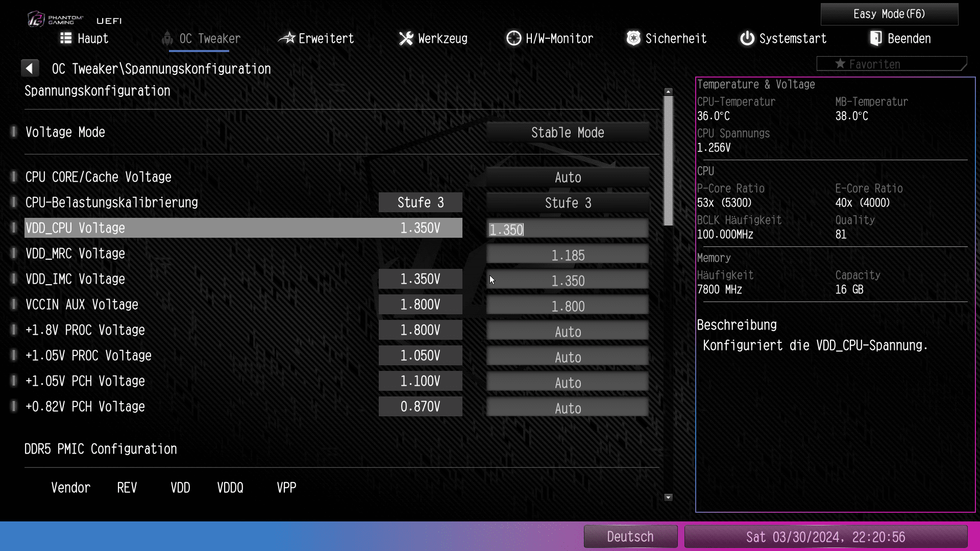980x551 pixels.
Task: Click the Systemstart power icon
Action: pos(747,38)
